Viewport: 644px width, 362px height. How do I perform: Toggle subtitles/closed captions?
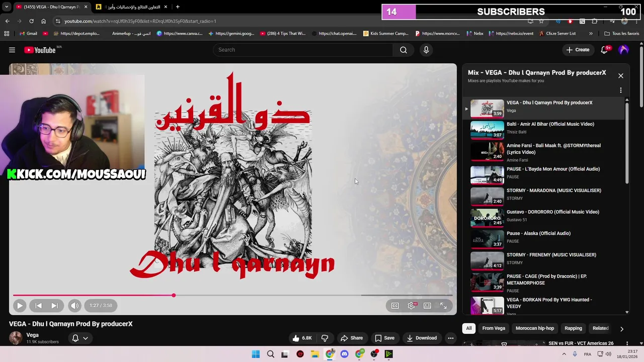(395, 305)
